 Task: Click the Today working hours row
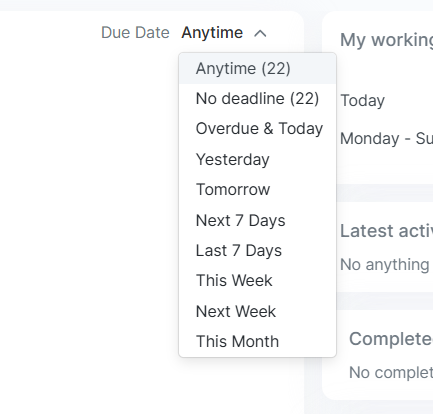click(x=362, y=100)
